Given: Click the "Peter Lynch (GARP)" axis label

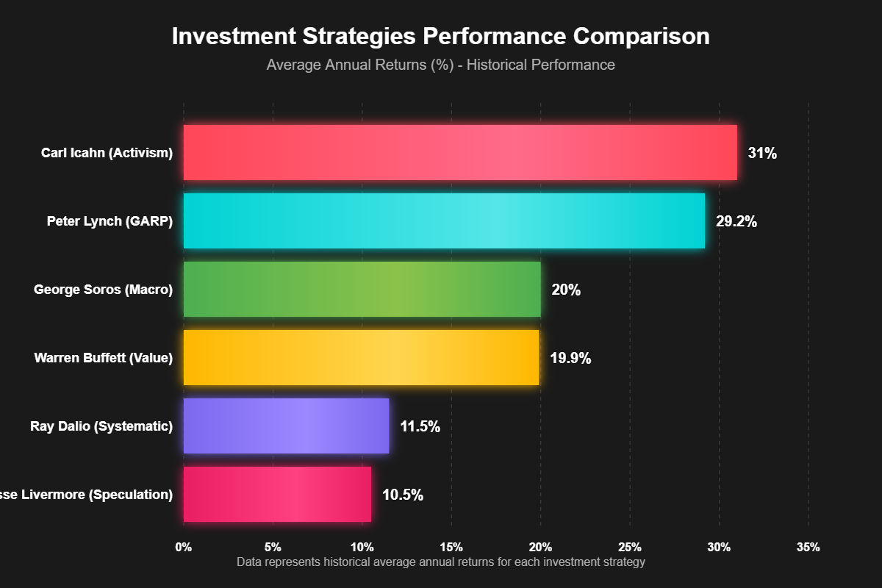Looking at the screenshot, I should 110,221.
